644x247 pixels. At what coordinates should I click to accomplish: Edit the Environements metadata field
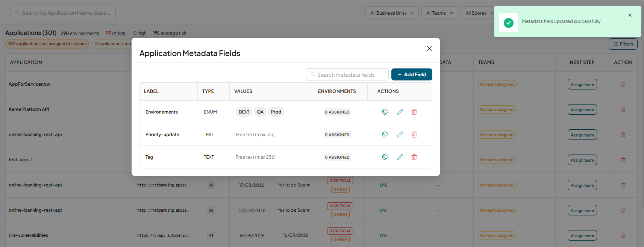pos(400,112)
